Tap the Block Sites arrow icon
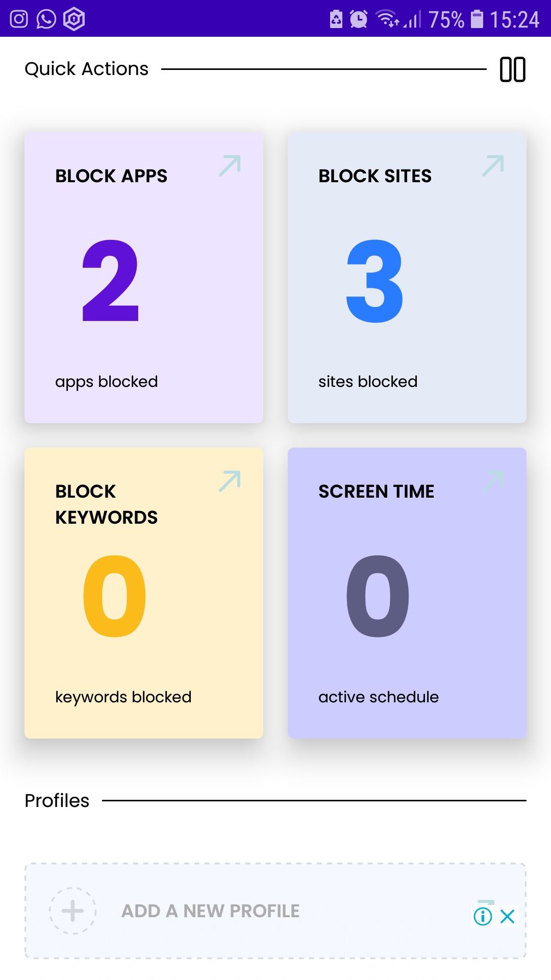Image resolution: width=551 pixels, height=980 pixels. 493,166
